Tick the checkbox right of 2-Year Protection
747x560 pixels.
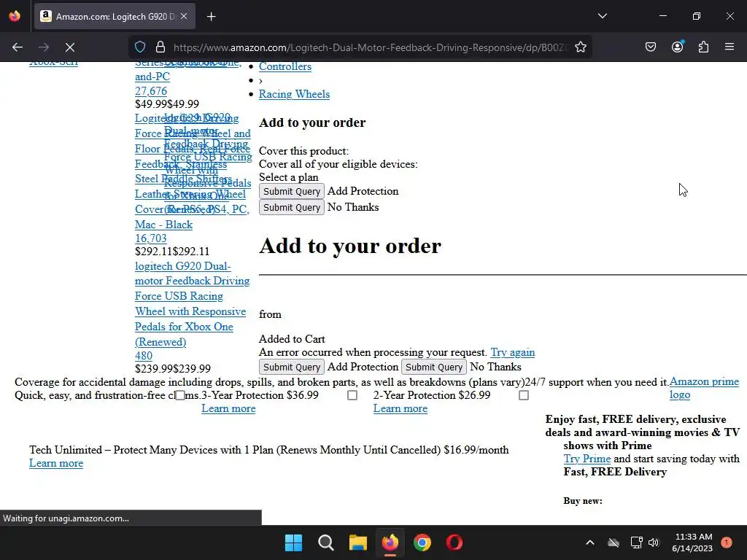tap(524, 395)
